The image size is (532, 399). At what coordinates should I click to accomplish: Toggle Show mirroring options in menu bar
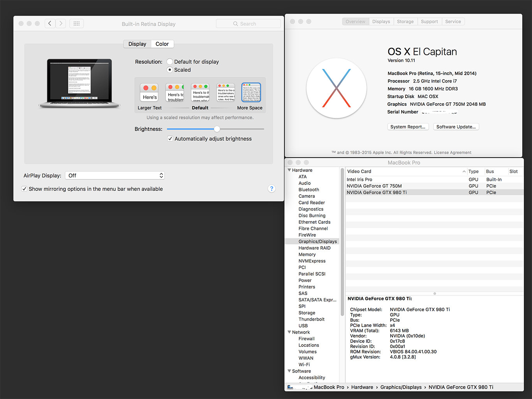(25, 189)
